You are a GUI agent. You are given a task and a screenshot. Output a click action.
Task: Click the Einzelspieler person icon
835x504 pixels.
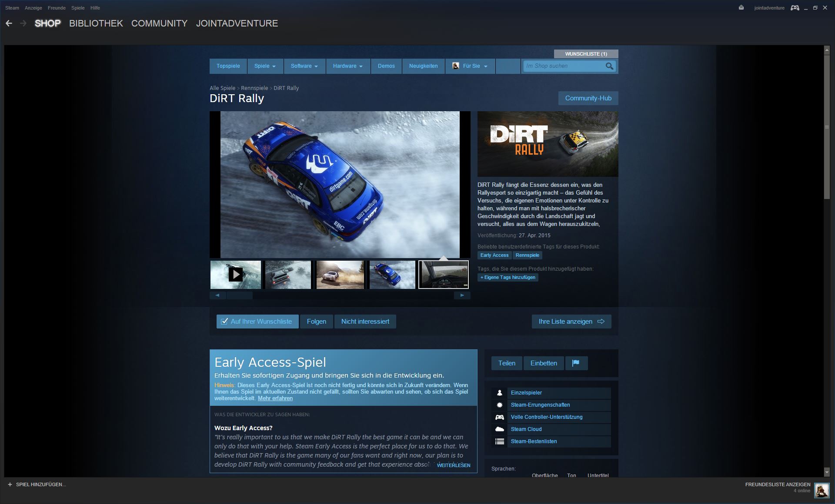tap(499, 393)
